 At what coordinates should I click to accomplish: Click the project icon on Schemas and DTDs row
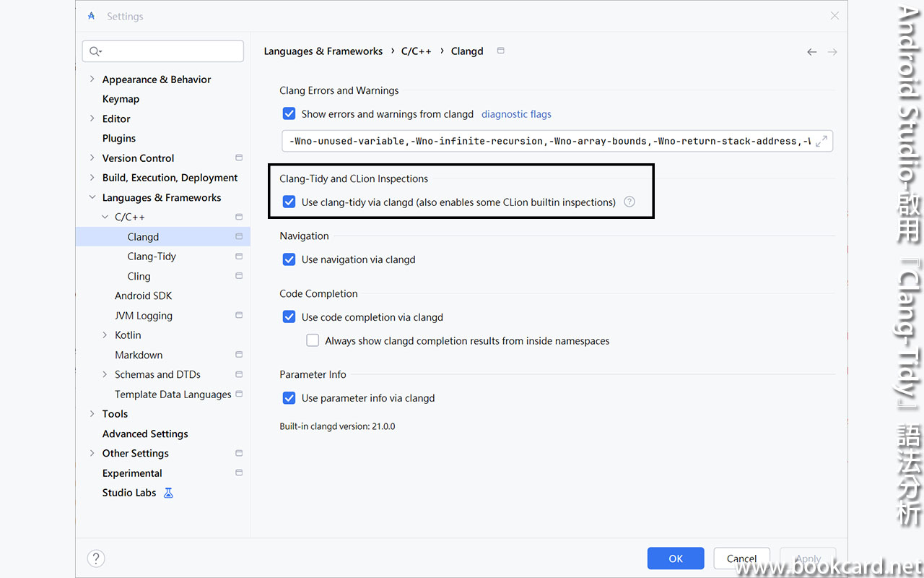[239, 374]
